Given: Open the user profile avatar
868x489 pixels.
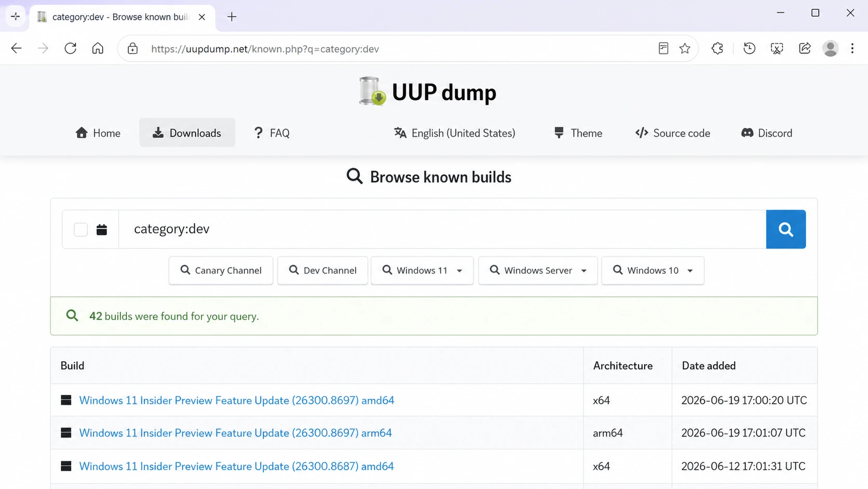Looking at the screenshot, I should point(831,48).
